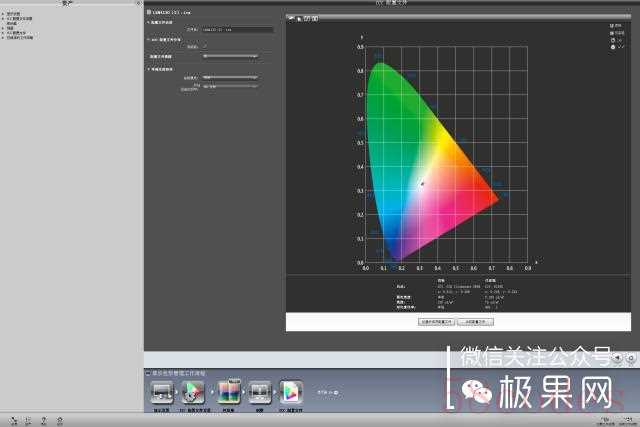This screenshot has height=427, width=640.
Task: Toggle the second checkbox in the chart legend
Action: (x=614, y=34)
